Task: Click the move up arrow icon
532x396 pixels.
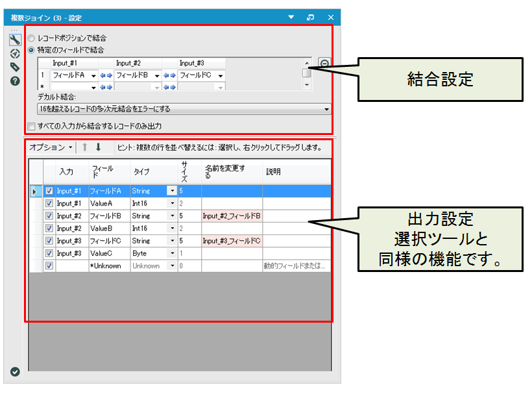Action: (84, 147)
